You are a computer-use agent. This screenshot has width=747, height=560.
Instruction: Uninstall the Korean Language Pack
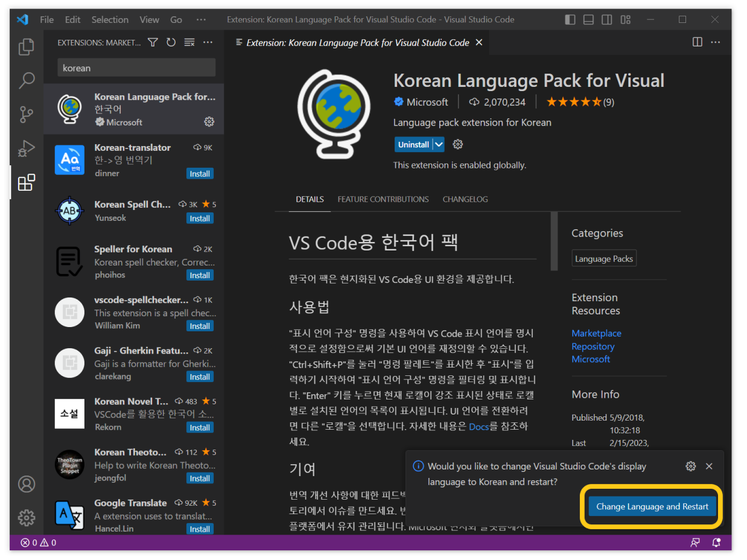(x=413, y=144)
